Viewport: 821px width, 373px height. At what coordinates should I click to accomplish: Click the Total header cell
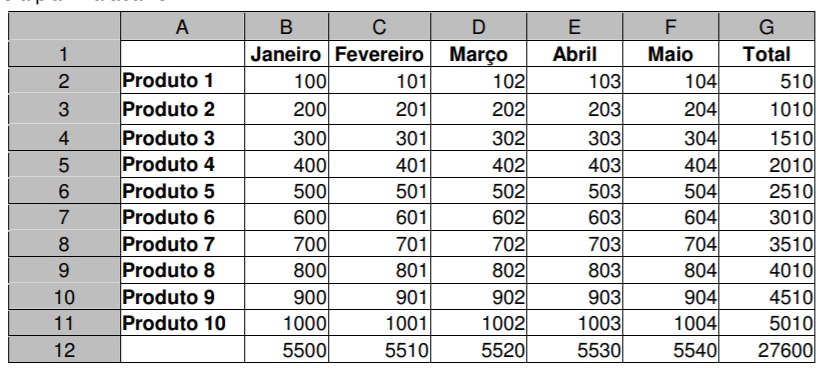767,53
